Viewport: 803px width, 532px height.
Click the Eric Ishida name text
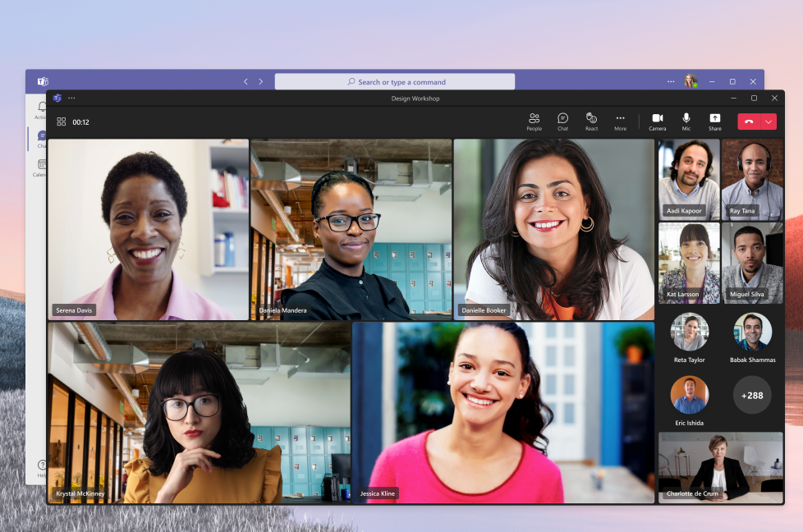pos(690,423)
